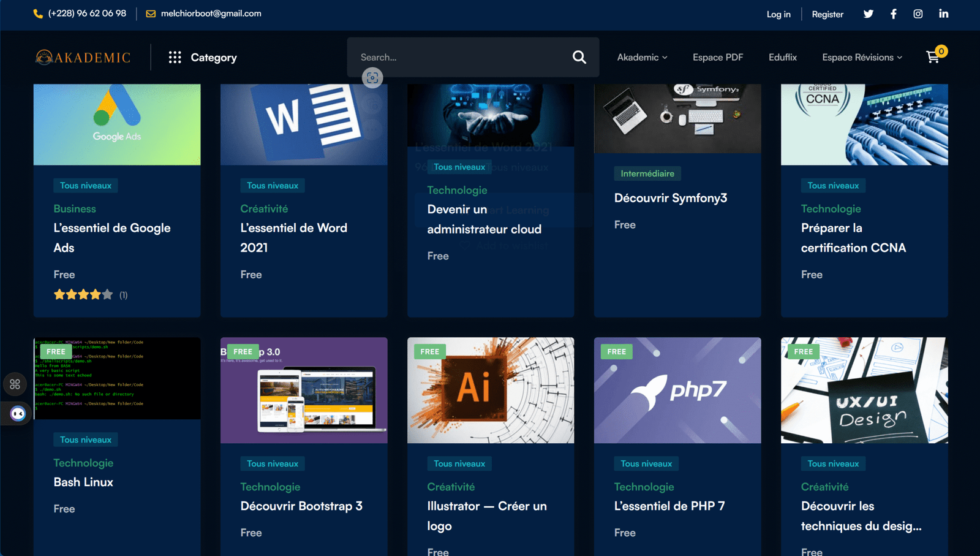
Task: Click the Log in link
Action: pyautogui.click(x=778, y=13)
